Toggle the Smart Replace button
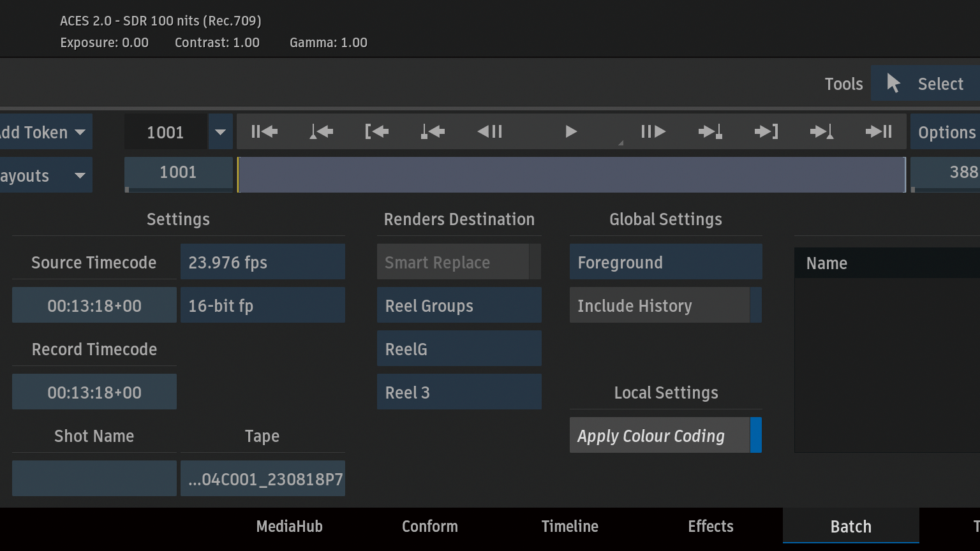Screen dimensions: 980x551 click(x=459, y=262)
